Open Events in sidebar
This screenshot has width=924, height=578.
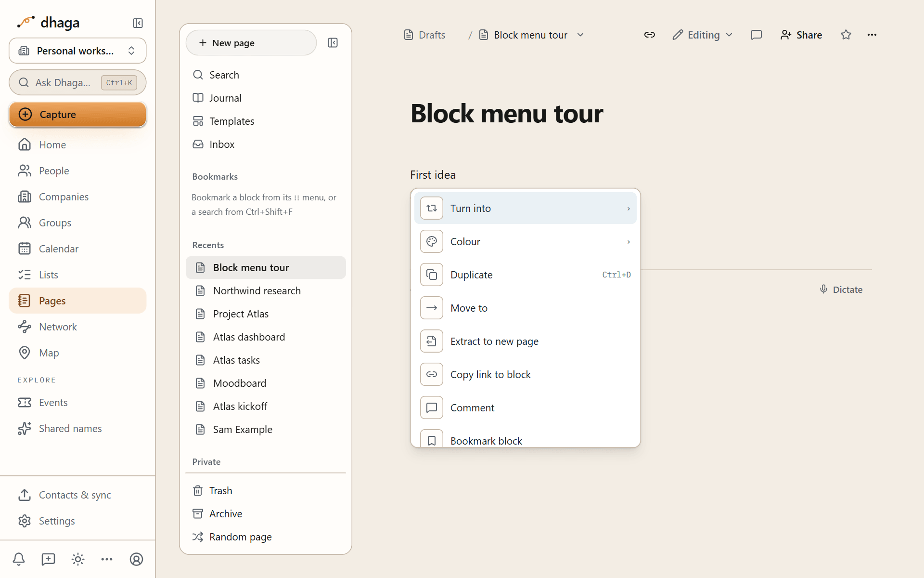(x=77, y=402)
